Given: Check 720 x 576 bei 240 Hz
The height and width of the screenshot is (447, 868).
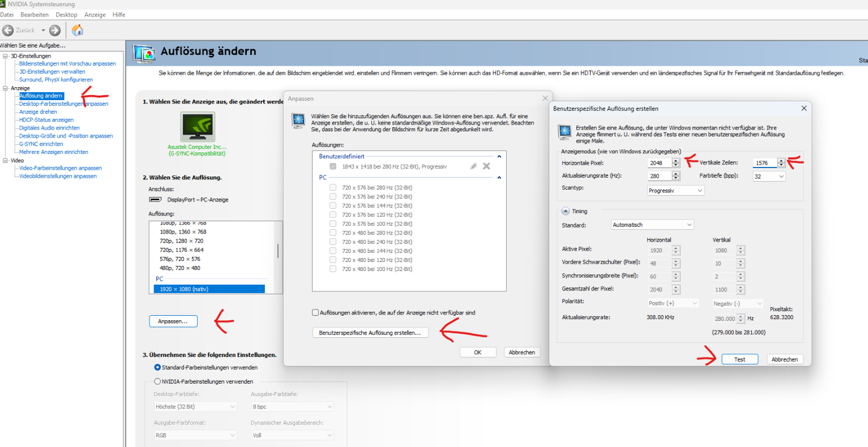Looking at the screenshot, I should [x=333, y=196].
